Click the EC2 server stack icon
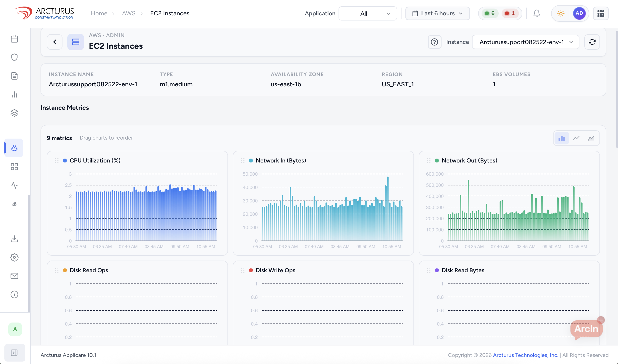Viewport: 618px width, 364px height. 76,42
